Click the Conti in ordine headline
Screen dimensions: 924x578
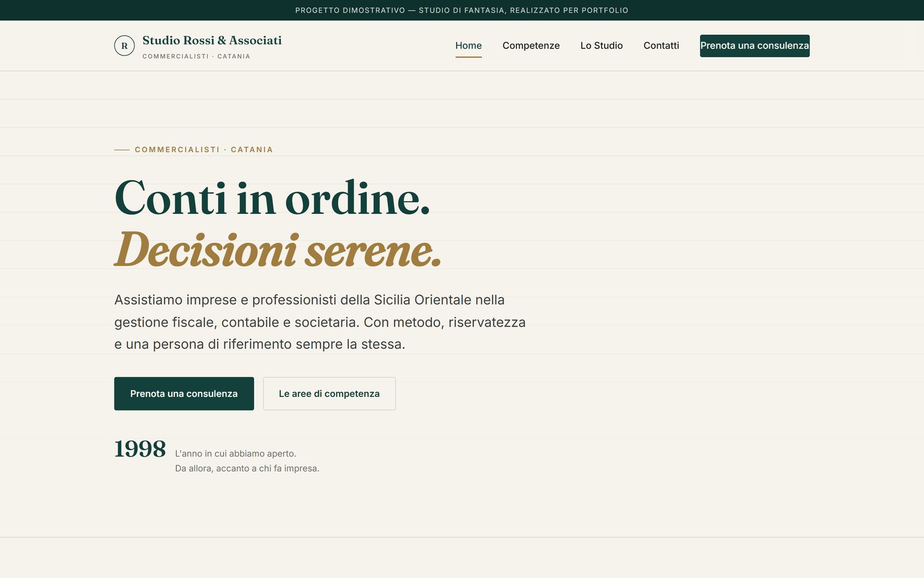tap(272, 198)
